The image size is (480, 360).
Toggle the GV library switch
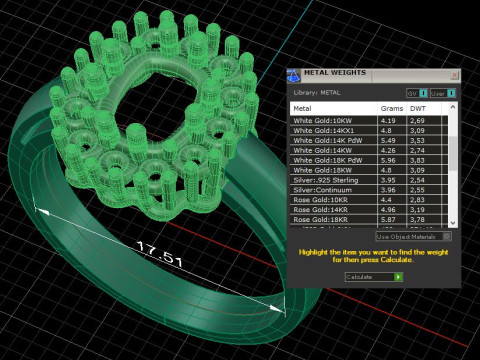417,93
